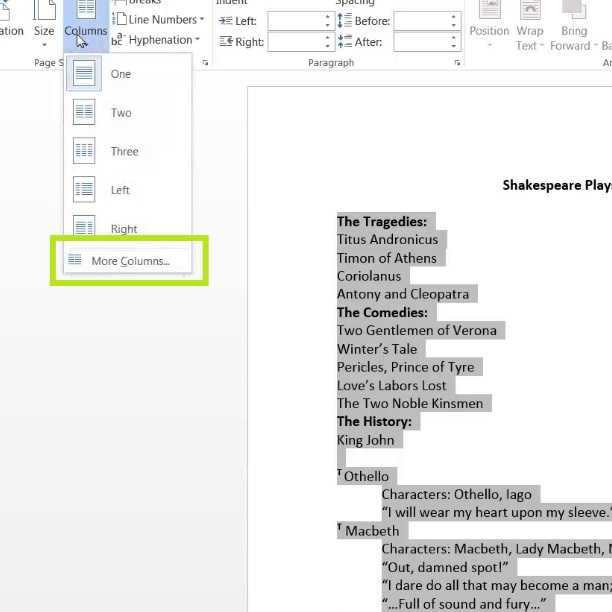Increase the Indent Right value
612x612 pixels.
tap(328, 37)
